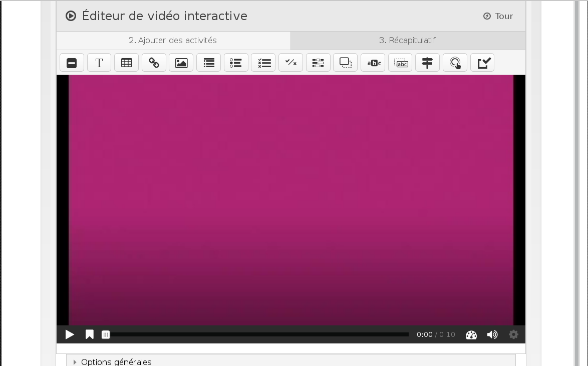Select the Ajouter des activités tab
Image resolution: width=588 pixels, height=366 pixels.
[173, 40]
